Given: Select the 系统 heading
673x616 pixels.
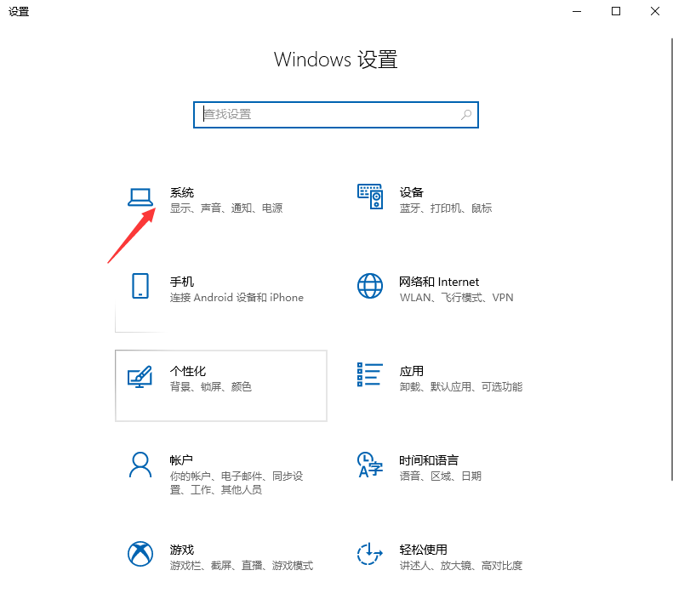Looking at the screenshot, I should pyautogui.click(x=181, y=192).
